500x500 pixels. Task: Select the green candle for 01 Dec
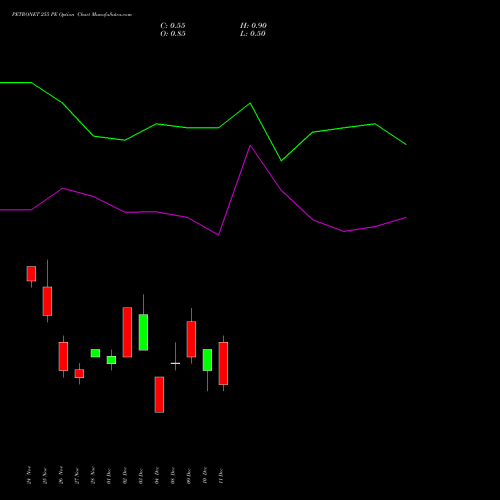click(111, 360)
